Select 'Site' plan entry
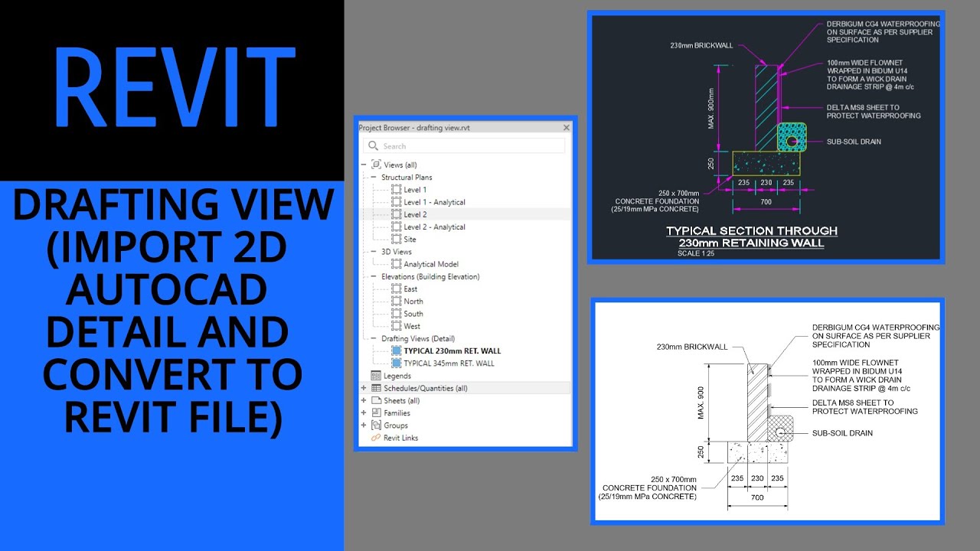 coord(410,240)
